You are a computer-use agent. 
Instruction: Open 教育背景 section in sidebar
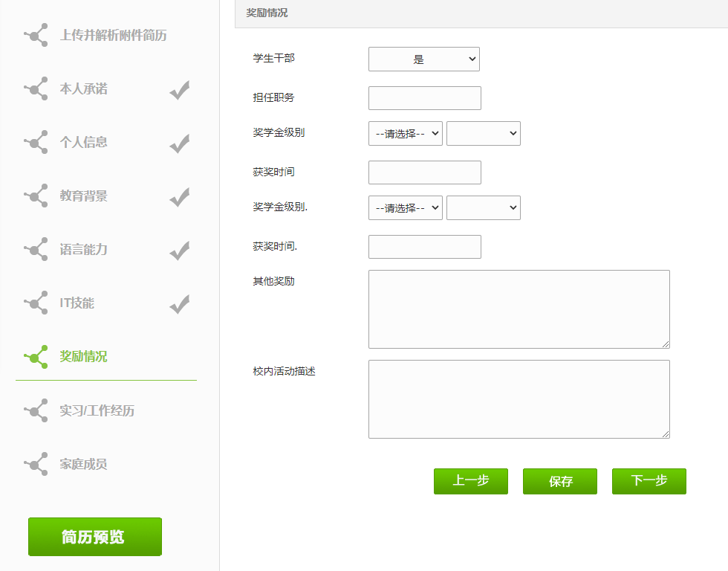tap(83, 196)
